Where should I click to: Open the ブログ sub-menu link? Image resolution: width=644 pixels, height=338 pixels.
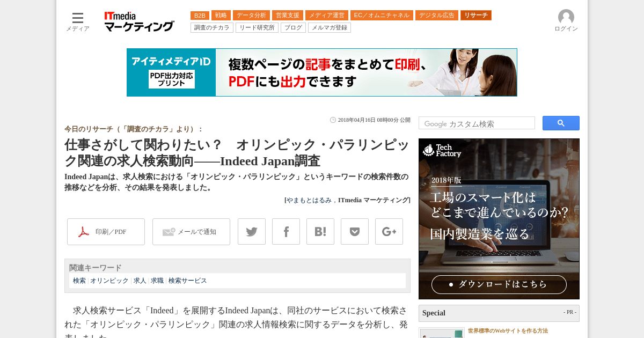point(293,27)
